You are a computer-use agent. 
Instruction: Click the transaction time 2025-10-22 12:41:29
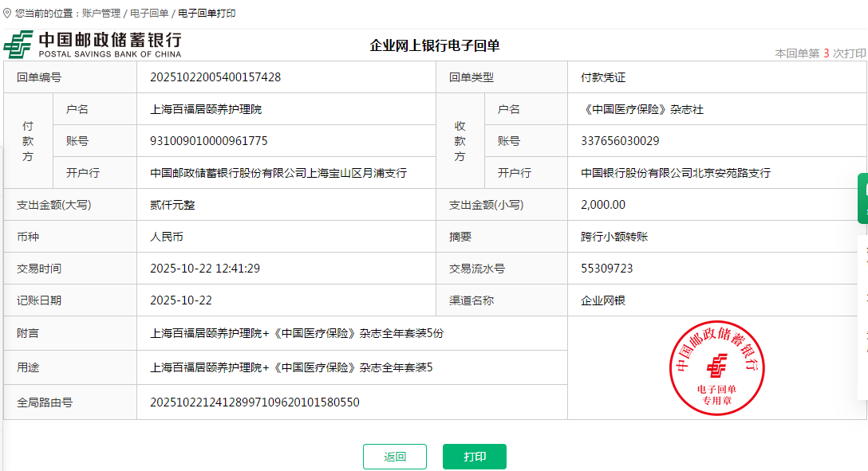[205, 269]
